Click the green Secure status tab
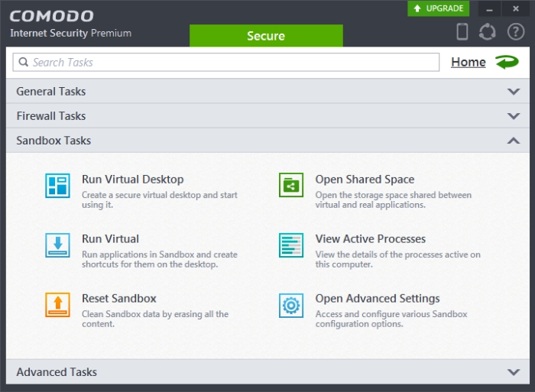 click(x=266, y=35)
